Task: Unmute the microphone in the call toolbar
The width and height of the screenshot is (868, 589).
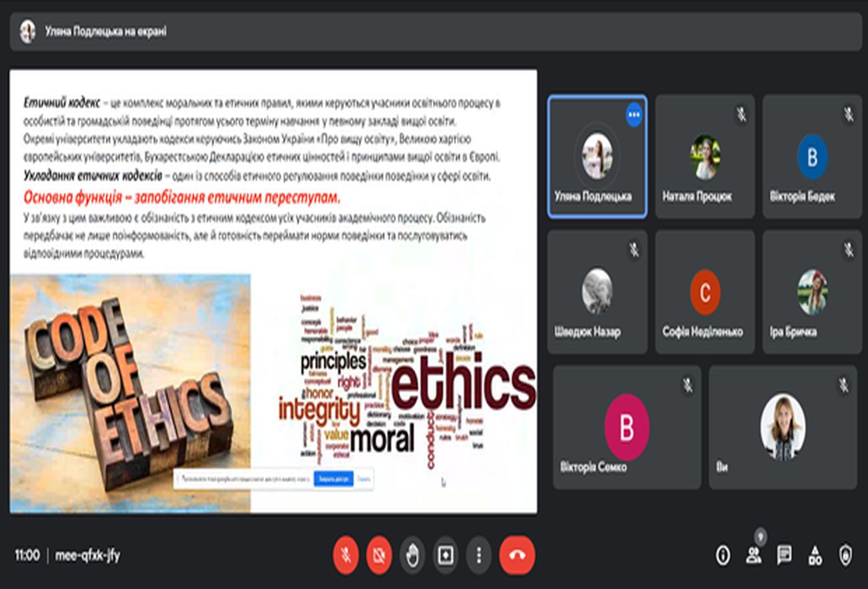Action: coord(346,555)
